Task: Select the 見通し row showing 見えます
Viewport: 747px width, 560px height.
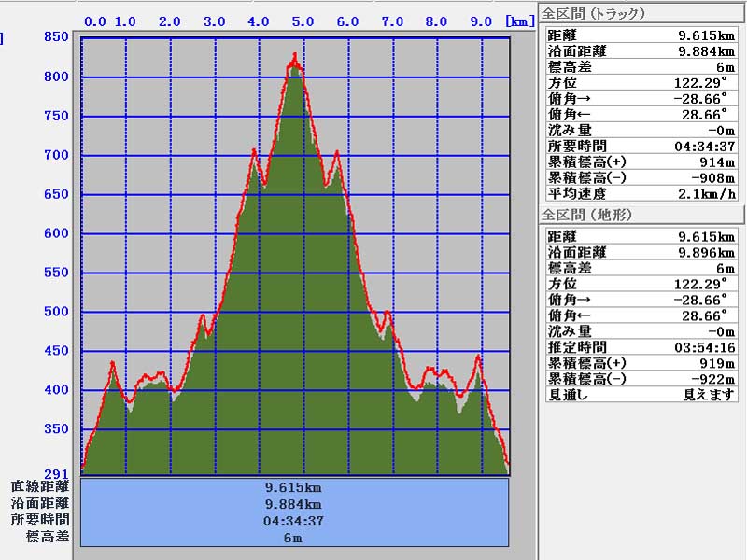Action: point(641,395)
